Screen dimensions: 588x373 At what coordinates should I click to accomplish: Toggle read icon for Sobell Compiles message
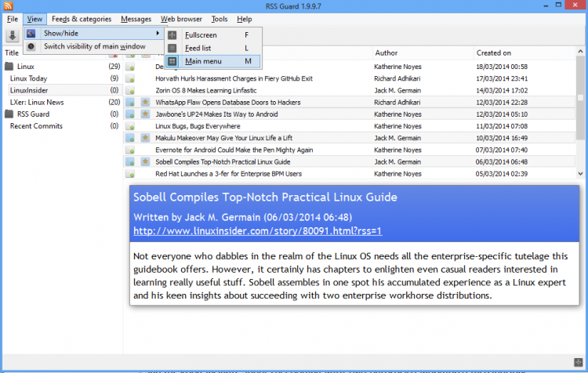(x=130, y=162)
